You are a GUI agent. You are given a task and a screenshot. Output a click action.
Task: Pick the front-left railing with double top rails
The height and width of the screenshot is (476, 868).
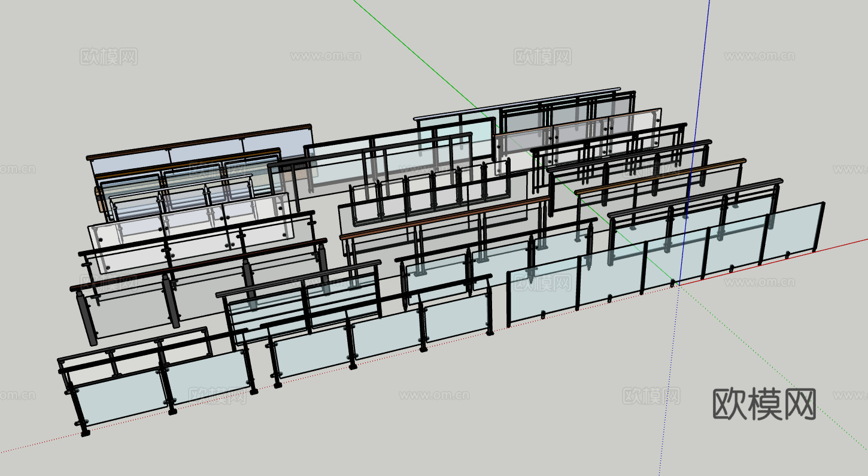point(159,381)
